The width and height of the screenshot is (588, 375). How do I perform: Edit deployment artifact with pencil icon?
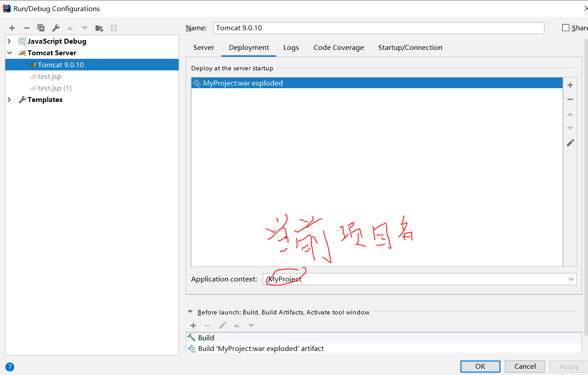[x=570, y=143]
